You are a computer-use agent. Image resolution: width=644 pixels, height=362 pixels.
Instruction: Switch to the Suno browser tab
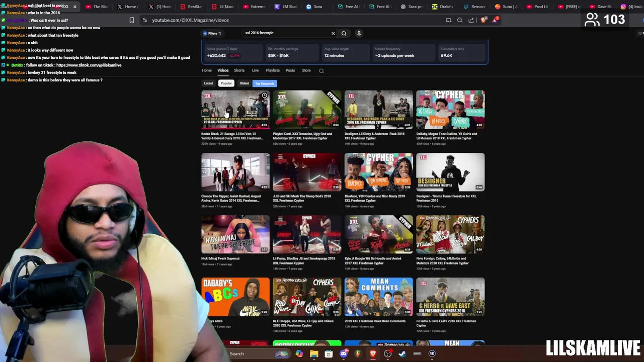[506, 7]
